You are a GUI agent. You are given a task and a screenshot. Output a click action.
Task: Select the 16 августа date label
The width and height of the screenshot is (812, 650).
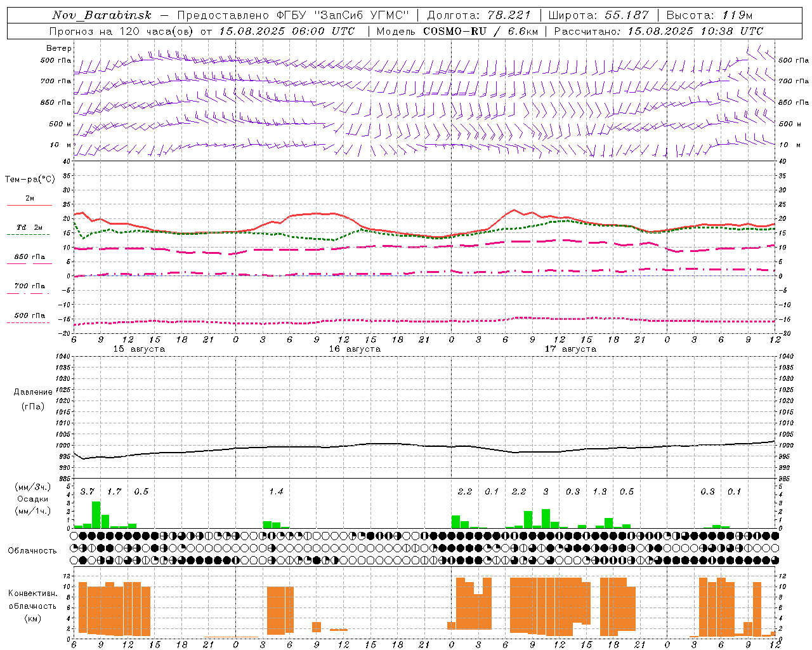[x=355, y=349]
